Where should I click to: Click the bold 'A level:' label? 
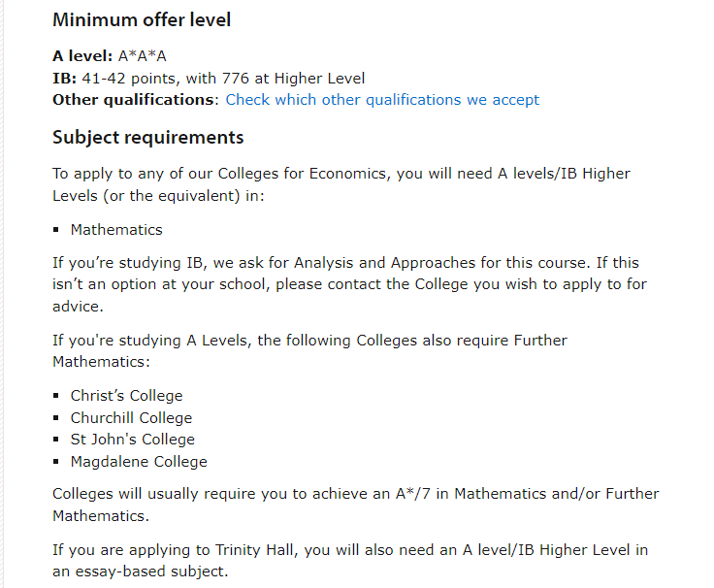coord(82,56)
